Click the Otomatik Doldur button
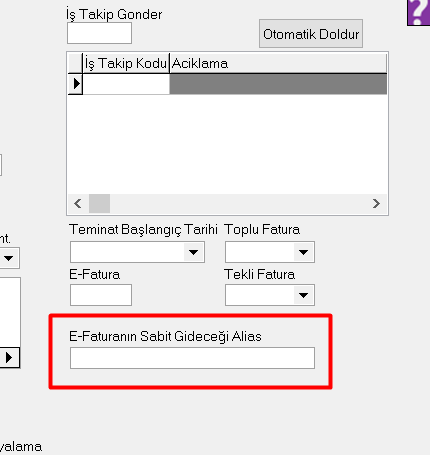The height and width of the screenshot is (455, 430). [311, 33]
